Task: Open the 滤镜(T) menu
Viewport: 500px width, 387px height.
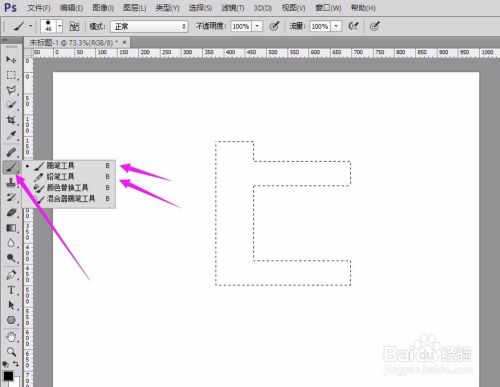Action: (x=233, y=8)
